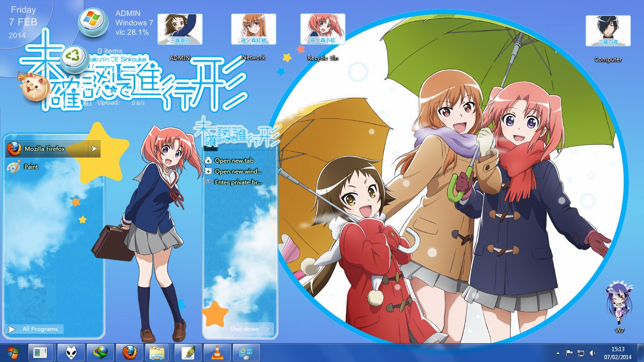The height and width of the screenshot is (362, 644).
Task: Launch foobar2000 from the taskbar
Action: point(71,352)
